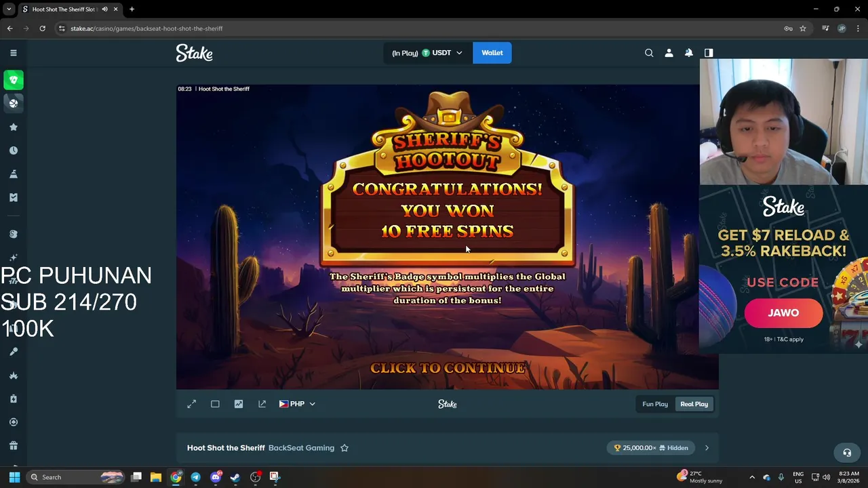Open Steam from the taskbar
868x488 pixels.
pos(235,477)
